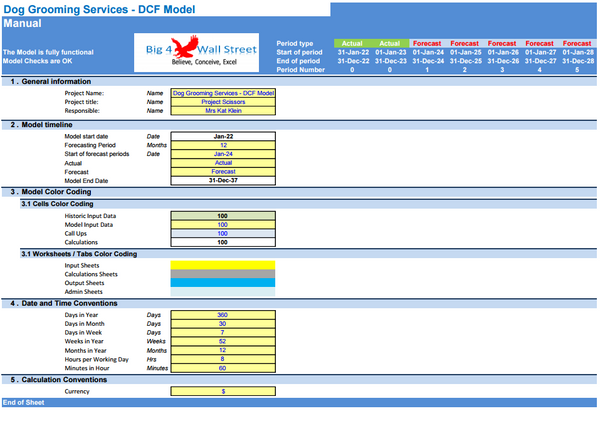Screen dimensions: 600x421
Task: Click the Historic Input Data sample cell
Action: pos(223,216)
